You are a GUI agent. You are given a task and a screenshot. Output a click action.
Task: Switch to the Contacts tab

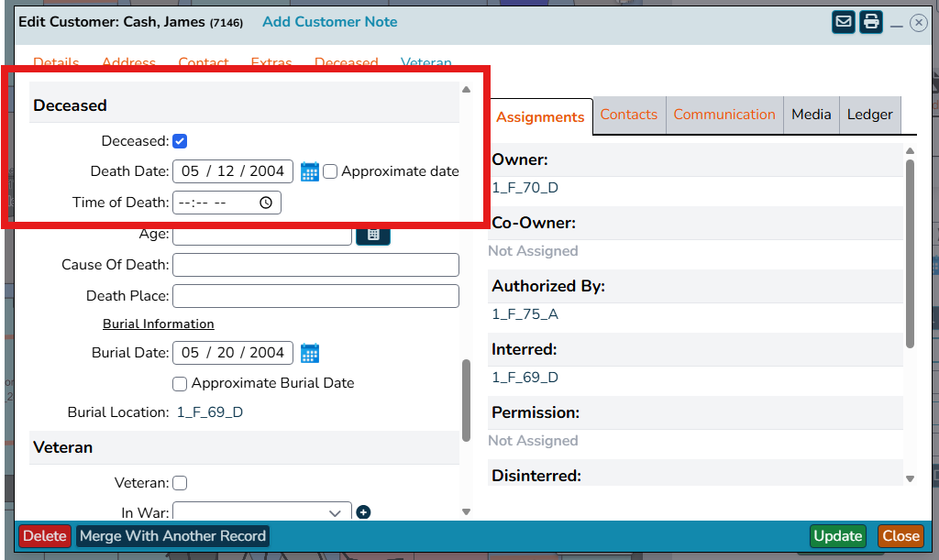(629, 115)
